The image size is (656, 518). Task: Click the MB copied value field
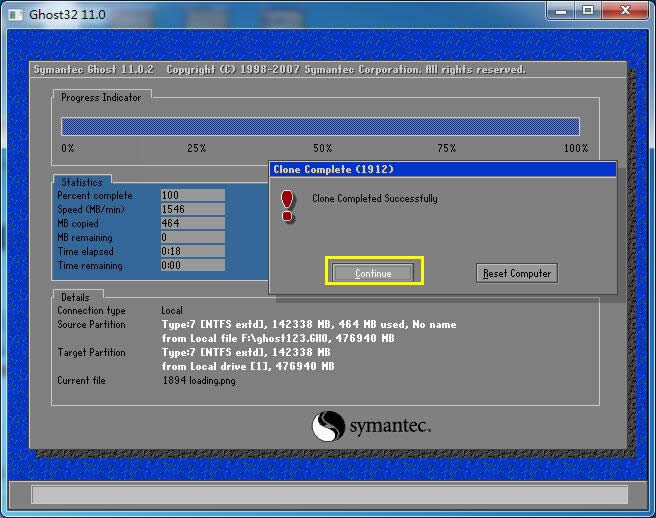[x=192, y=224]
